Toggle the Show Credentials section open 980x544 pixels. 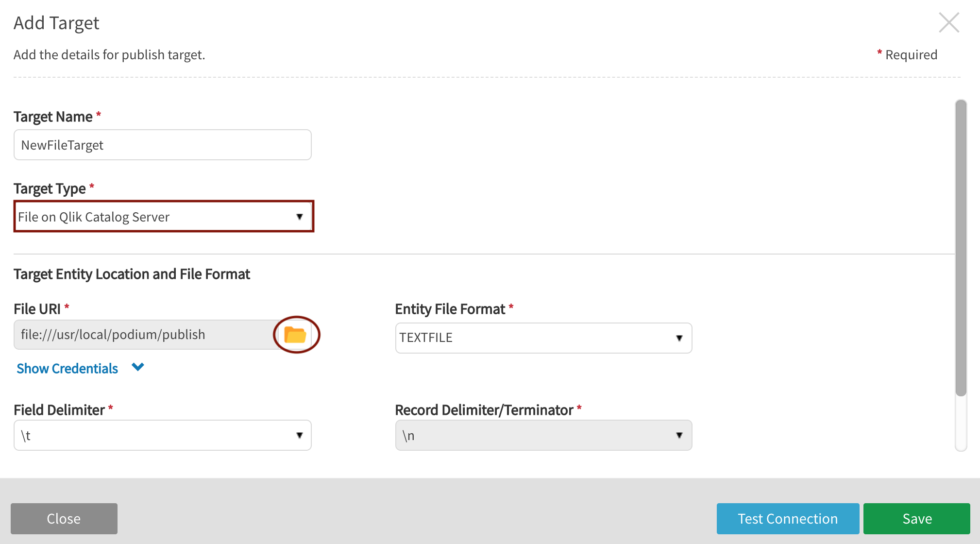81,367
